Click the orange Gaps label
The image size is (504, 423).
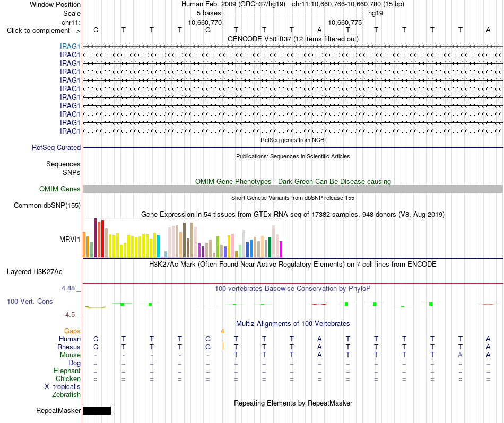[x=72, y=331]
